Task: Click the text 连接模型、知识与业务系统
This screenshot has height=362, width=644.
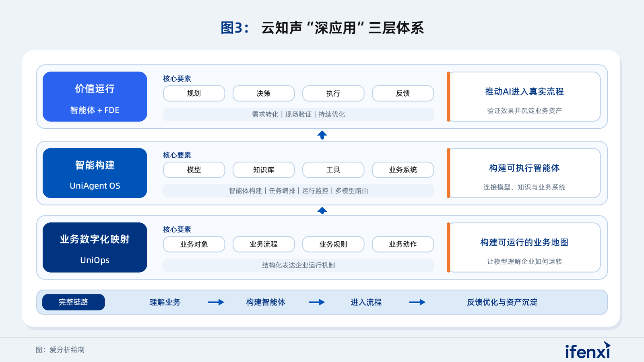Action: click(x=524, y=187)
